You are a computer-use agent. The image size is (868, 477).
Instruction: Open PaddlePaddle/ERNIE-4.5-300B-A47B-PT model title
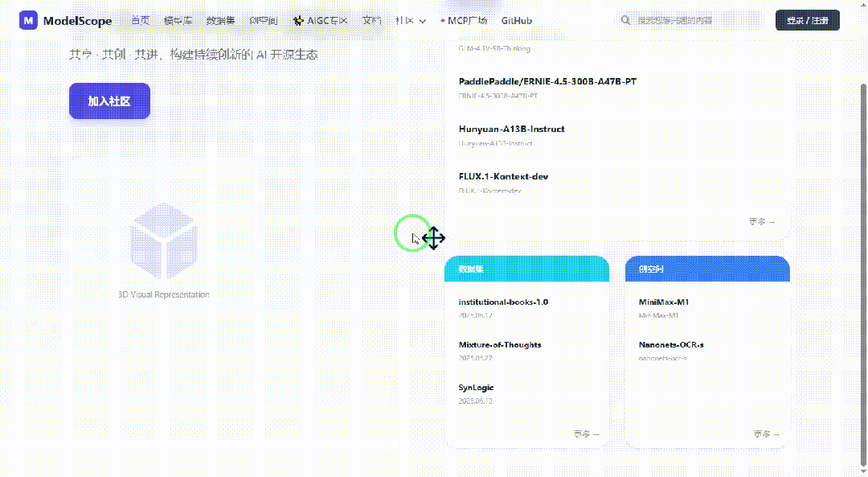tap(547, 81)
